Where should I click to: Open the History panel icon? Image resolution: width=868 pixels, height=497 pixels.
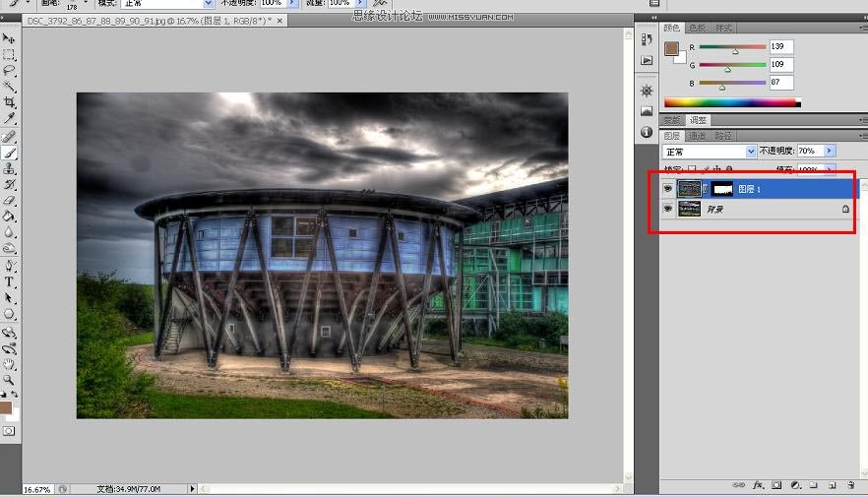coord(647,39)
